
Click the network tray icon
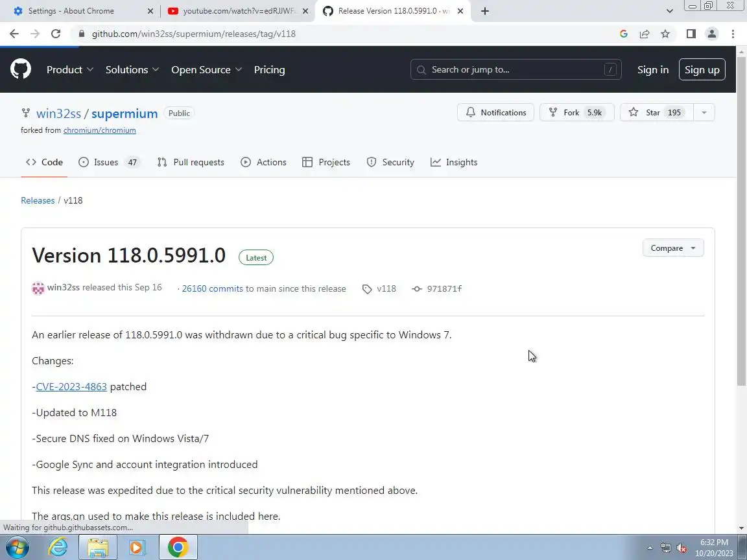pyautogui.click(x=665, y=548)
